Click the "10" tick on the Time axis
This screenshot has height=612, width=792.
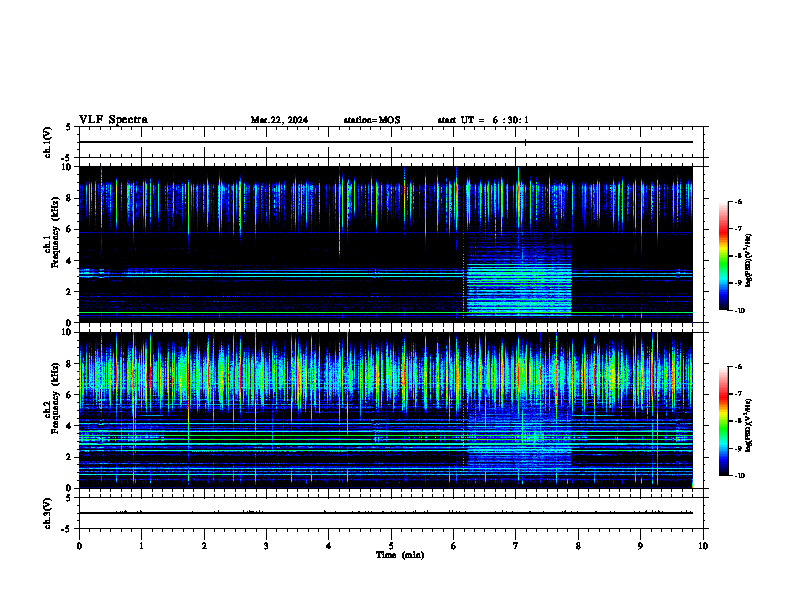(703, 546)
